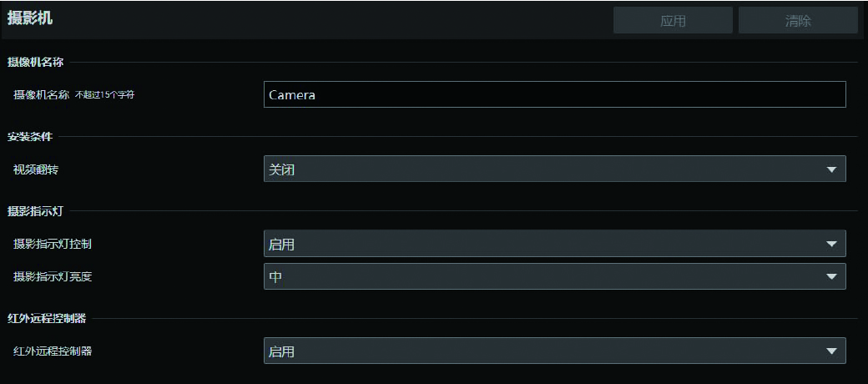Click the arrow icon on 摄影指示灯亮度 dropdown

[831, 276]
